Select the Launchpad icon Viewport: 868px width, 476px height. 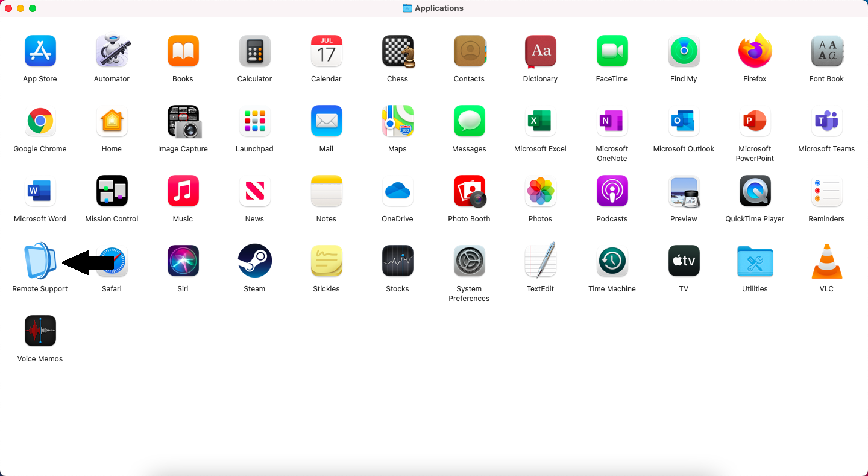[x=254, y=121]
